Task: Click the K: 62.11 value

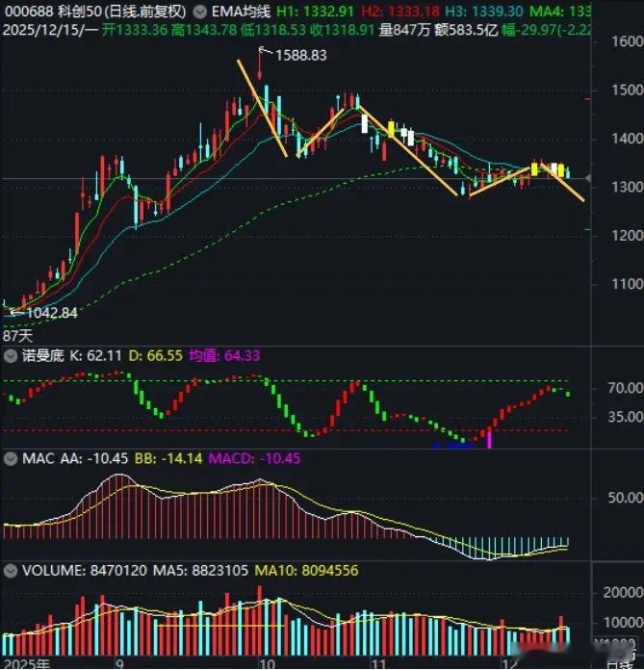Action: (95, 355)
